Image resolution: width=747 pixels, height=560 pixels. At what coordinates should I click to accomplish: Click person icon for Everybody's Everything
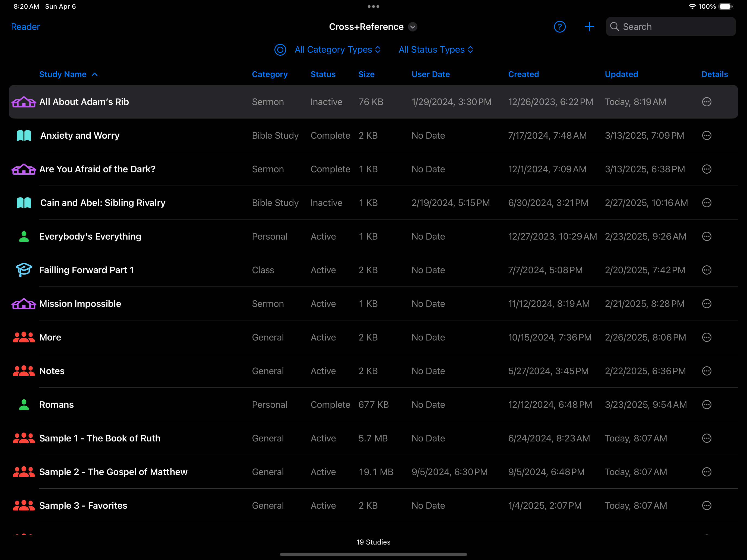[x=24, y=236]
